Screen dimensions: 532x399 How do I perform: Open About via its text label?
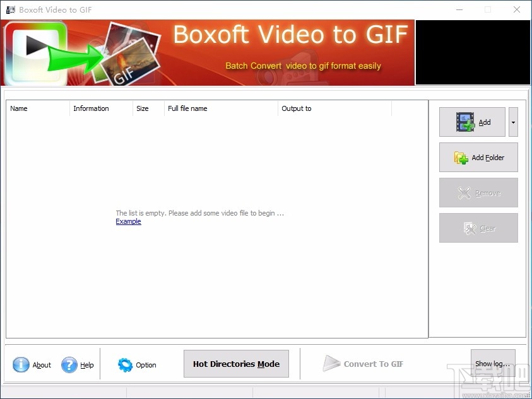point(42,365)
